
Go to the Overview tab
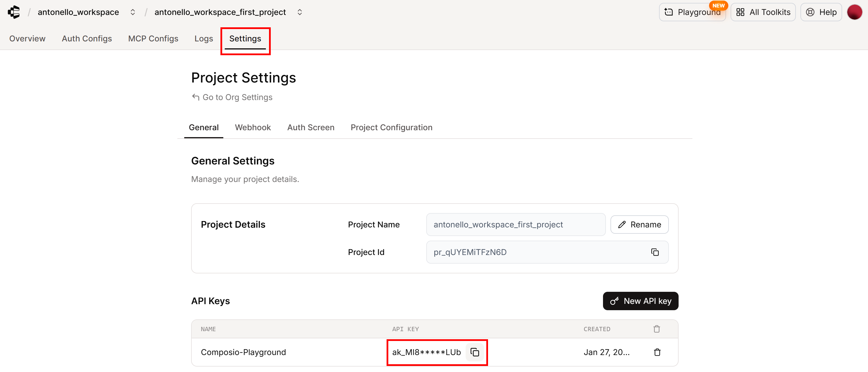[27, 39]
